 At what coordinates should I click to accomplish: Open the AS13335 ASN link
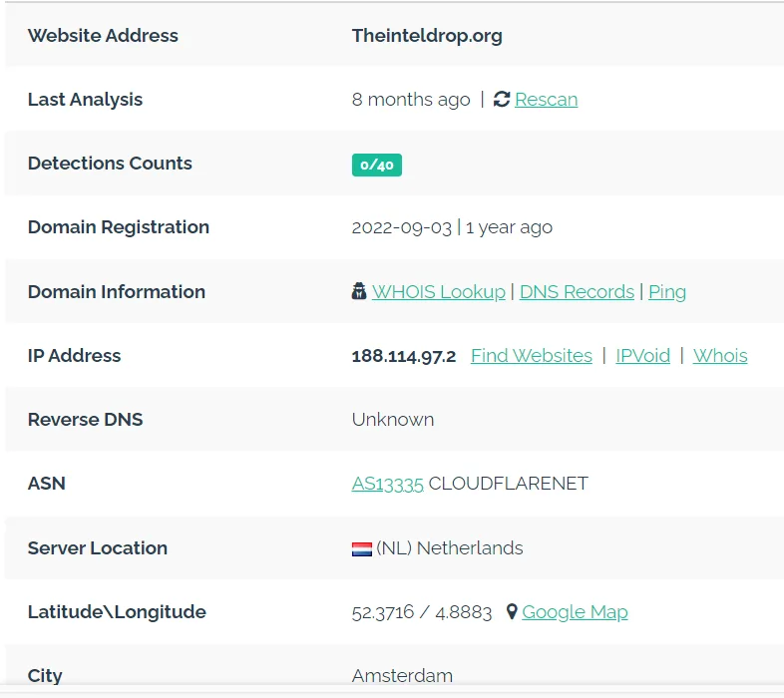pos(387,484)
